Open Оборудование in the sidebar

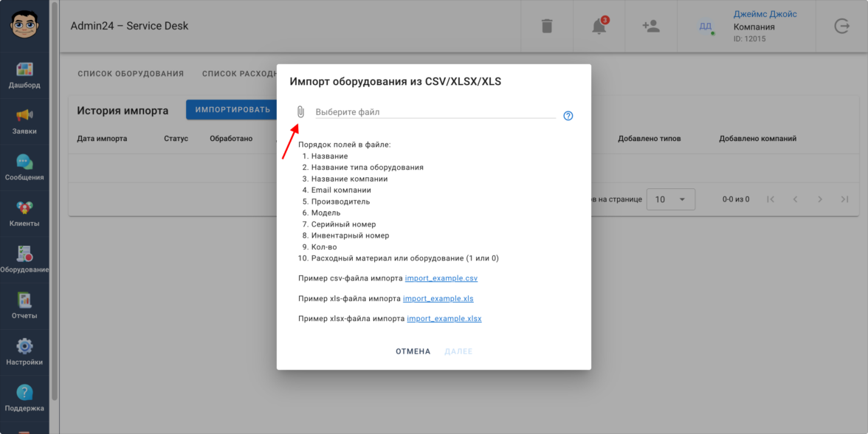click(x=24, y=260)
